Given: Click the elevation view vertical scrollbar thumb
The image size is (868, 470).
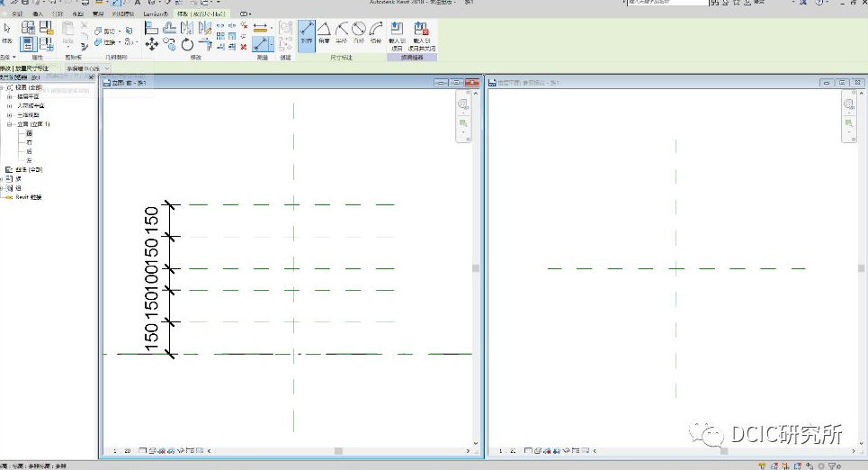Looking at the screenshot, I should [x=476, y=268].
